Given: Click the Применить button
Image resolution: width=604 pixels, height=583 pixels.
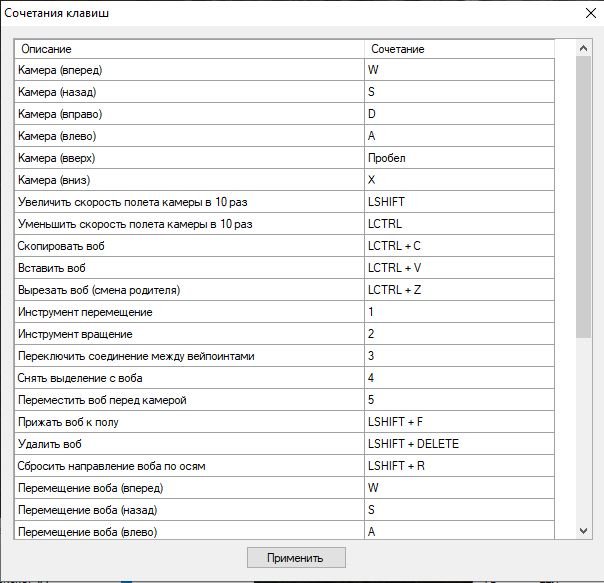Looking at the screenshot, I should click(297, 558).
